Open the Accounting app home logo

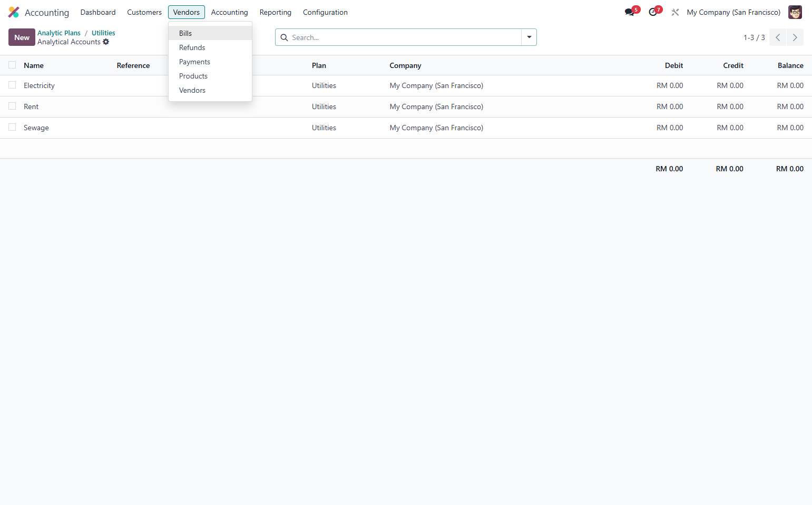14,12
